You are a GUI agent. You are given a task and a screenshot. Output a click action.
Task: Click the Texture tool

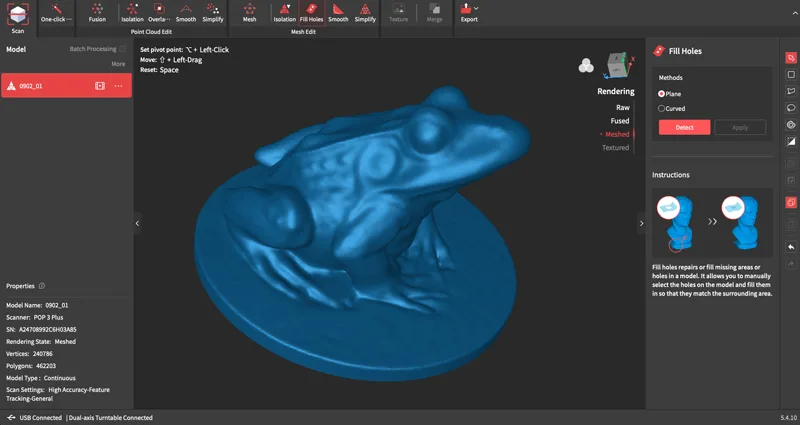click(x=398, y=13)
